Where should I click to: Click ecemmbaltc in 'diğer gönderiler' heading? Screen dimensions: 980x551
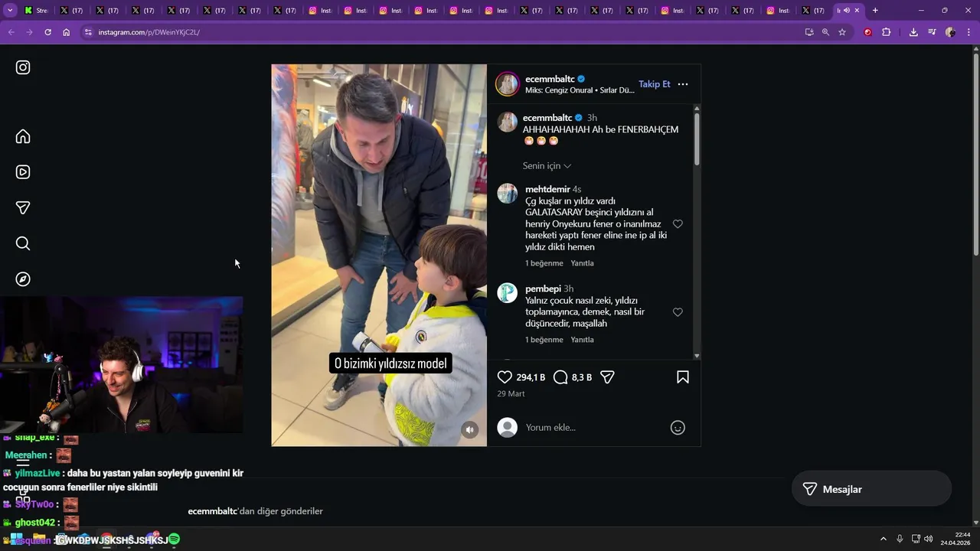[213, 511]
